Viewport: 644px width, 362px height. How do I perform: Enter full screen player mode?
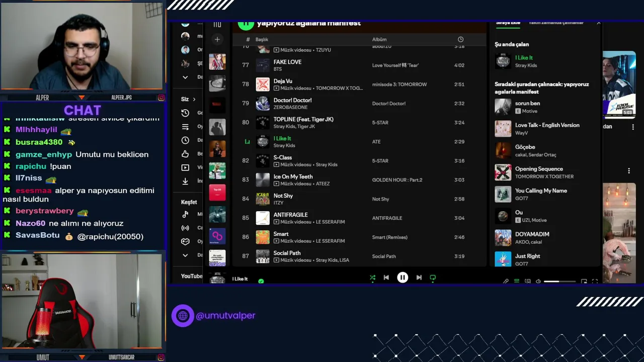tap(595, 282)
